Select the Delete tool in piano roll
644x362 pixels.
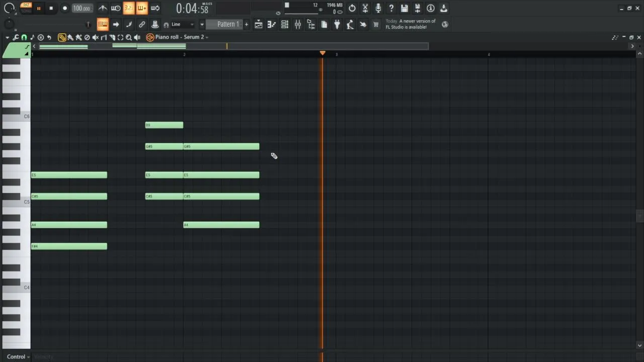(87, 37)
